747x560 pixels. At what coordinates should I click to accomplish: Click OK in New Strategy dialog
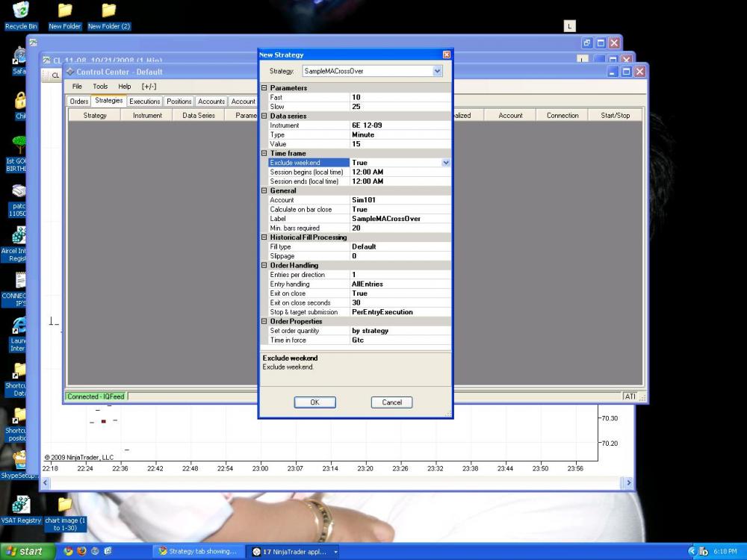pyautogui.click(x=315, y=402)
